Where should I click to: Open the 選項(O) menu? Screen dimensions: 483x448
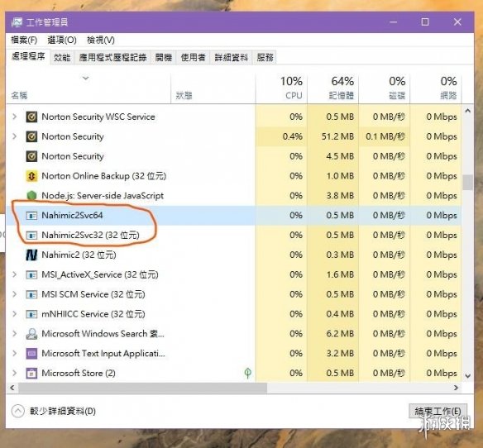coord(62,40)
